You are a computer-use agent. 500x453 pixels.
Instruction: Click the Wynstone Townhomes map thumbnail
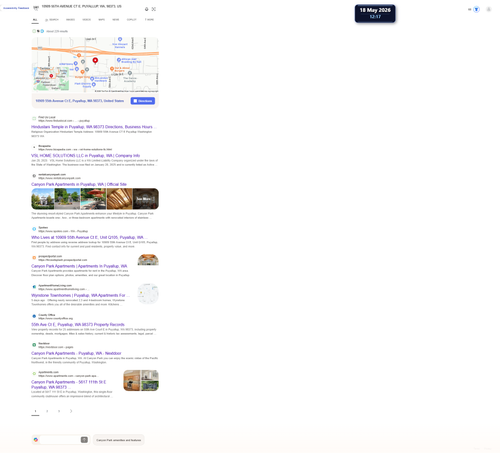pyautogui.click(x=148, y=294)
